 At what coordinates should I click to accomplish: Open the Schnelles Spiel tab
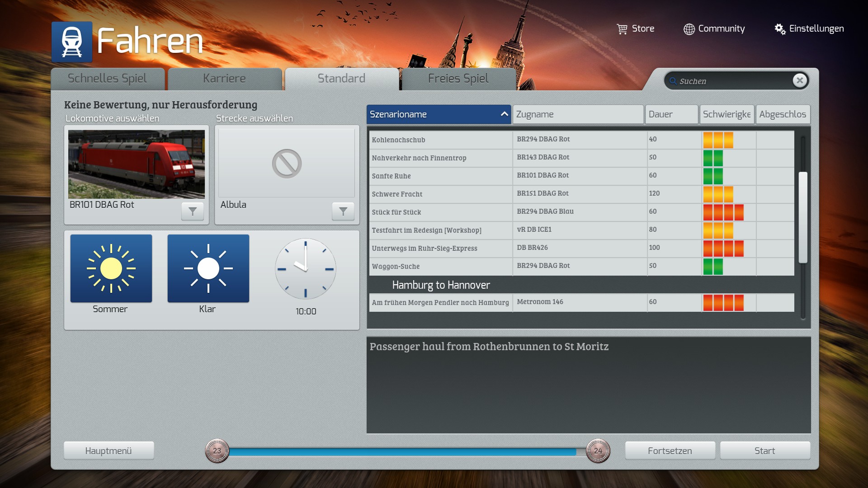tap(107, 79)
